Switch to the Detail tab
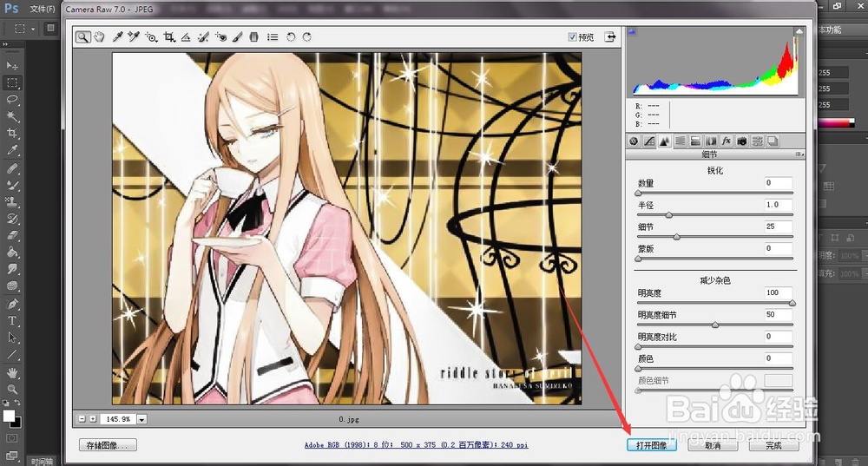This screenshot has width=868, height=466. click(x=664, y=141)
